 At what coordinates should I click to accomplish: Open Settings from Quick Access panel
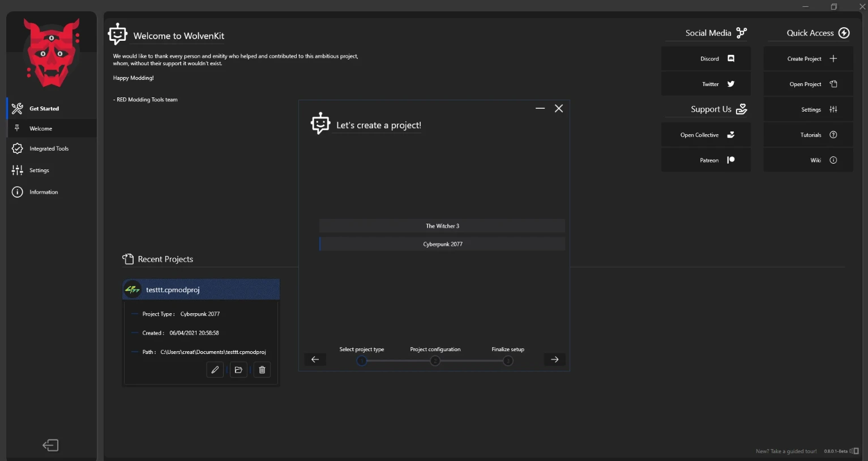pos(808,109)
